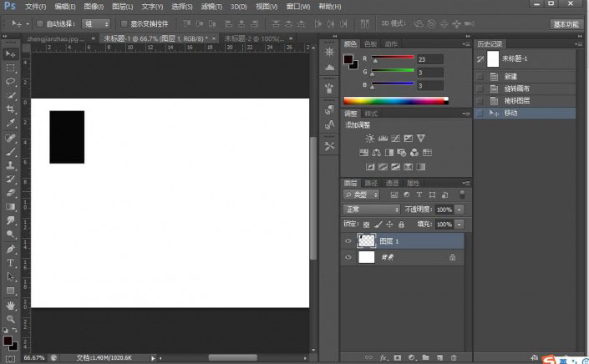Click the Brightness/Contrast adjustment icon

pos(369,138)
